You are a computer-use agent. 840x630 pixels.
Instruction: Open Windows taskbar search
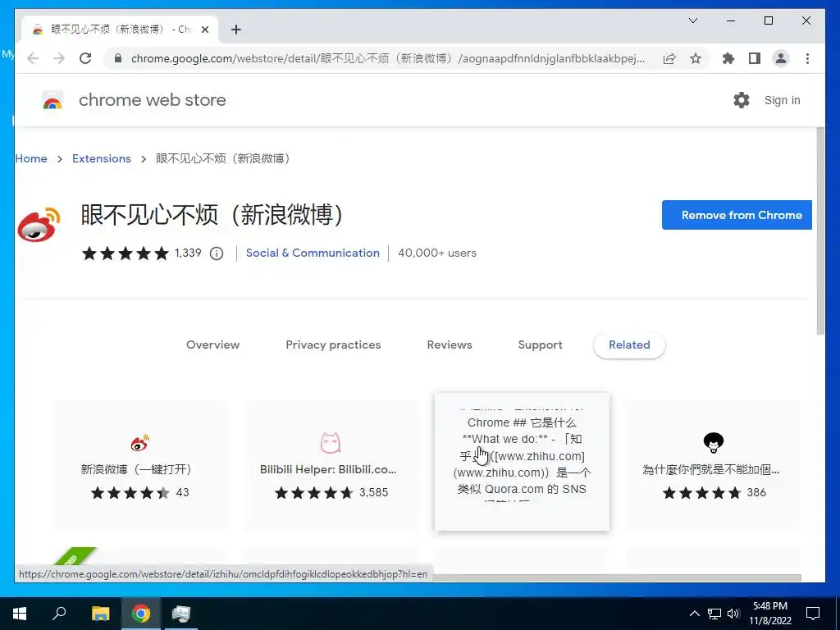coord(59,614)
